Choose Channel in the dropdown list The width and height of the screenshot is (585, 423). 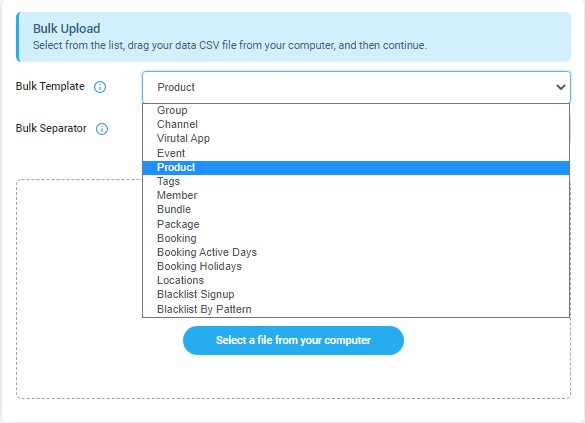356,124
